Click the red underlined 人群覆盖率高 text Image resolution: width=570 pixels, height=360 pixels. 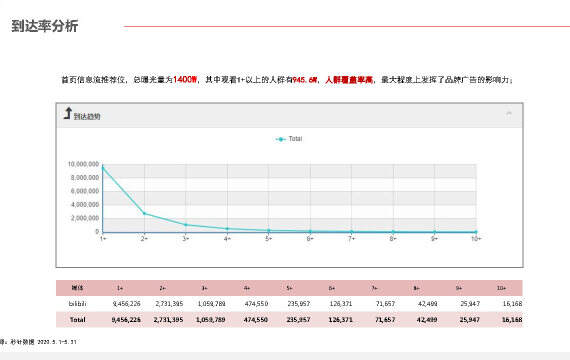[x=349, y=80]
